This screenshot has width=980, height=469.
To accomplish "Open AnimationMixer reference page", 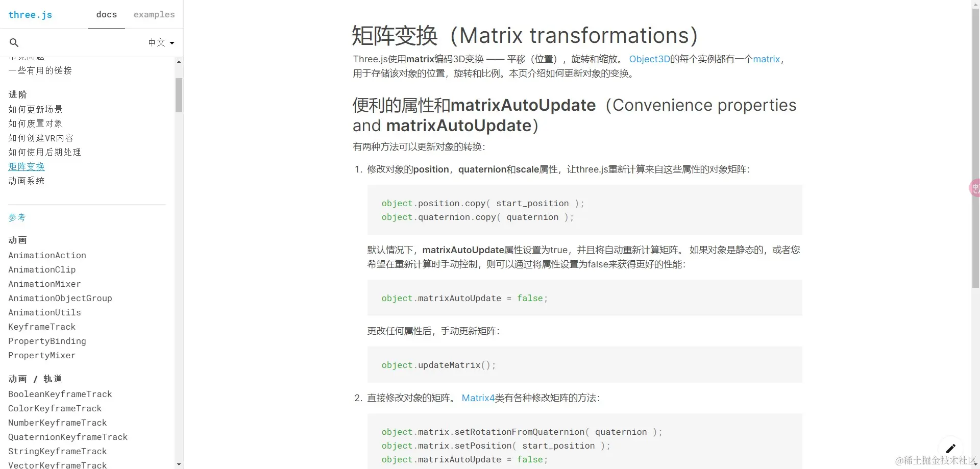I will click(44, 284).
